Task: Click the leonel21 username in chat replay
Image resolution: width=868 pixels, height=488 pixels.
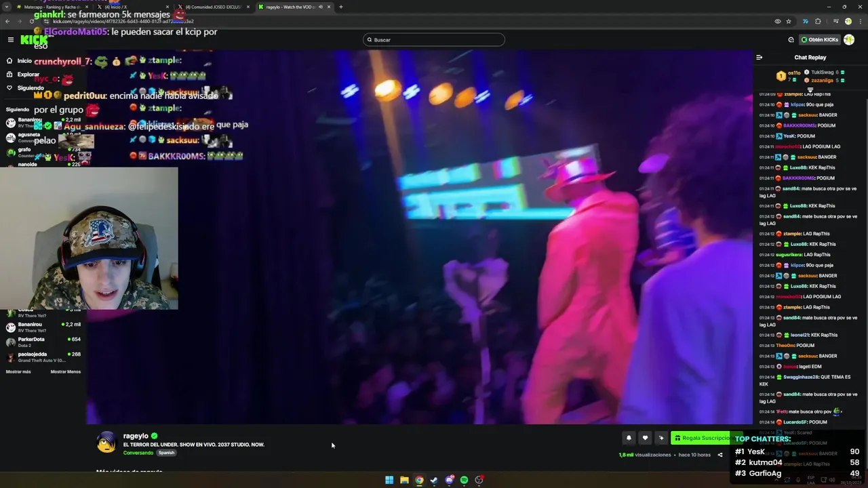Action: coord(800,335)
